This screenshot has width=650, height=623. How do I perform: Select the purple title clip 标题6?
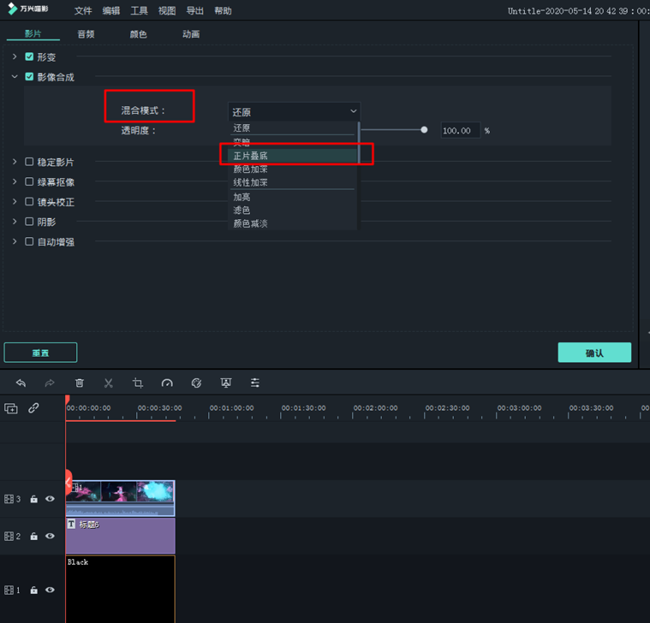(x=120, y=536)
